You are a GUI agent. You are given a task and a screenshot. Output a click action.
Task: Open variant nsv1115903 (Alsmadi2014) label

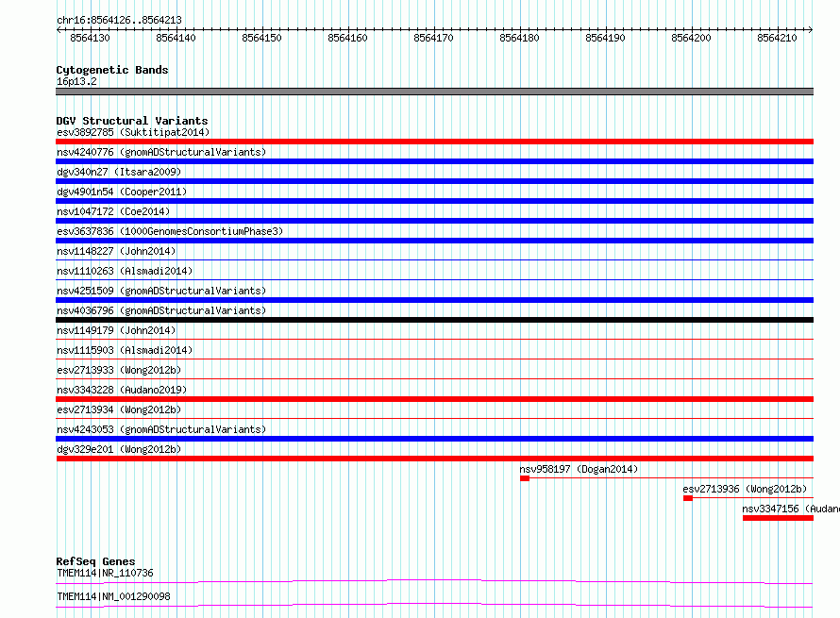[125, 350]
